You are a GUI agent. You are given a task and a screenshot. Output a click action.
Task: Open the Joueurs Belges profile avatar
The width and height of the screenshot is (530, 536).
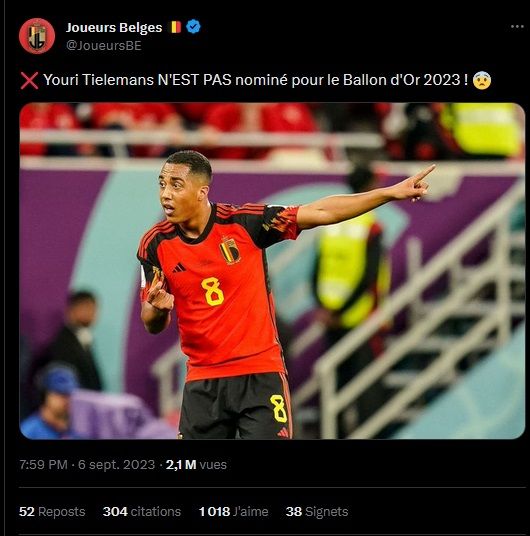tap(37, 36)
